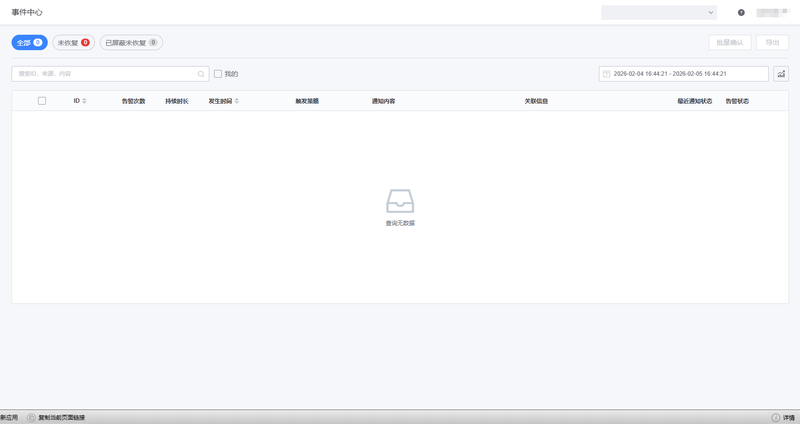Click the 查询无数据 empty state message
Screen dimensions: 800x424
(x=400, y=223)
